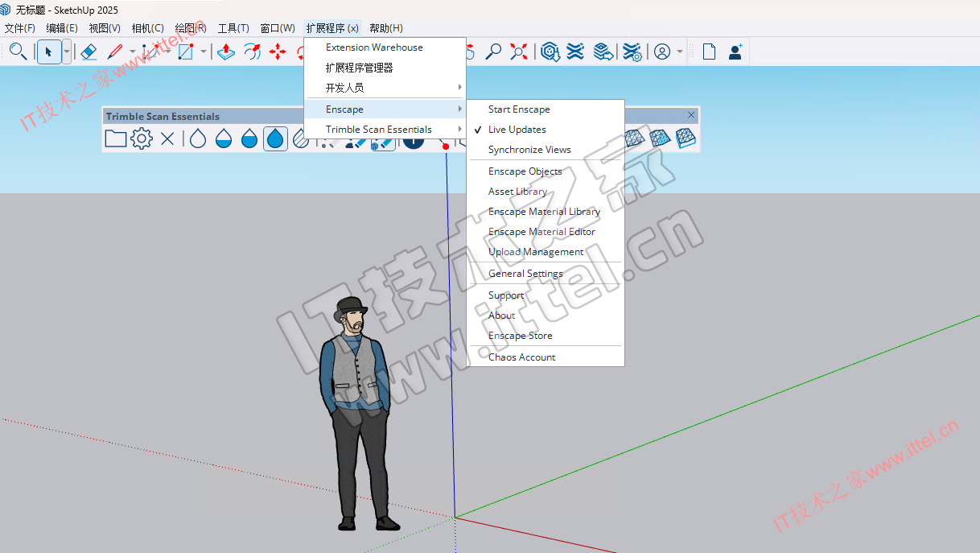Open Enscape Material Editor
The image size is (980, 553).
[x=546, y=232]
